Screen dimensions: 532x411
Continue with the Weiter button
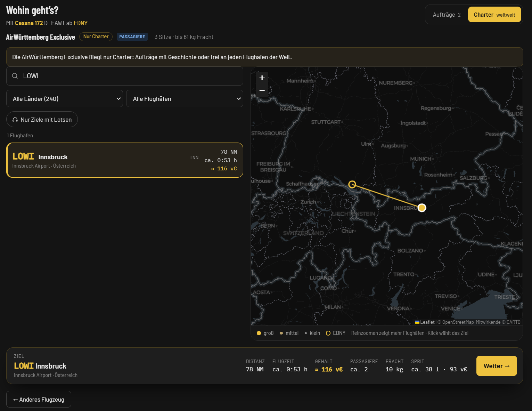(x=497, y=366)
